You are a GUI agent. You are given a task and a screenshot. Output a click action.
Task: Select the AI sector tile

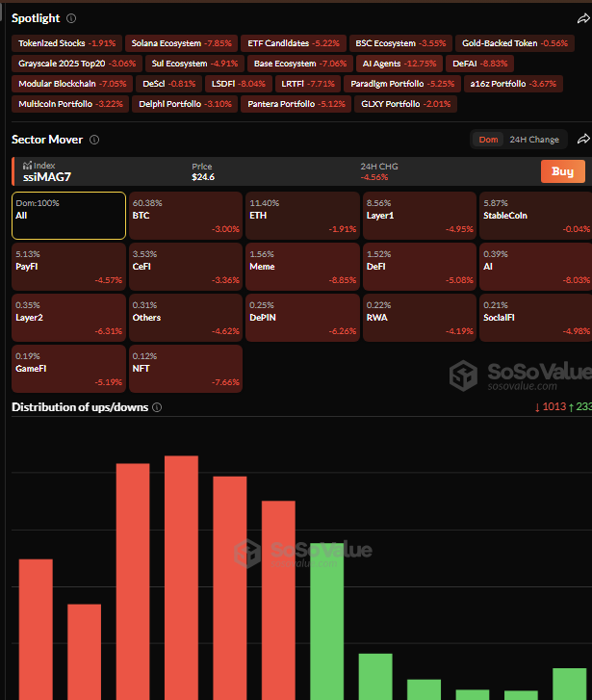tap(536, 267)
